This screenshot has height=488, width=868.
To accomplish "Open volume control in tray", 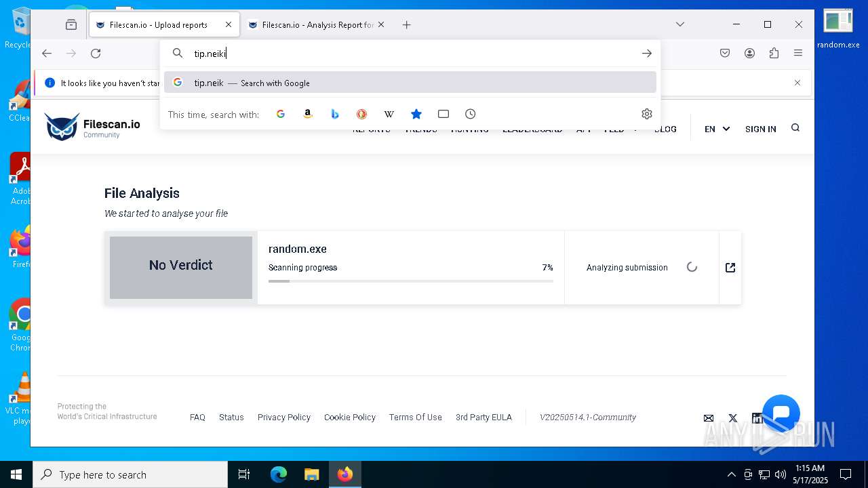I will pos(781,474).
